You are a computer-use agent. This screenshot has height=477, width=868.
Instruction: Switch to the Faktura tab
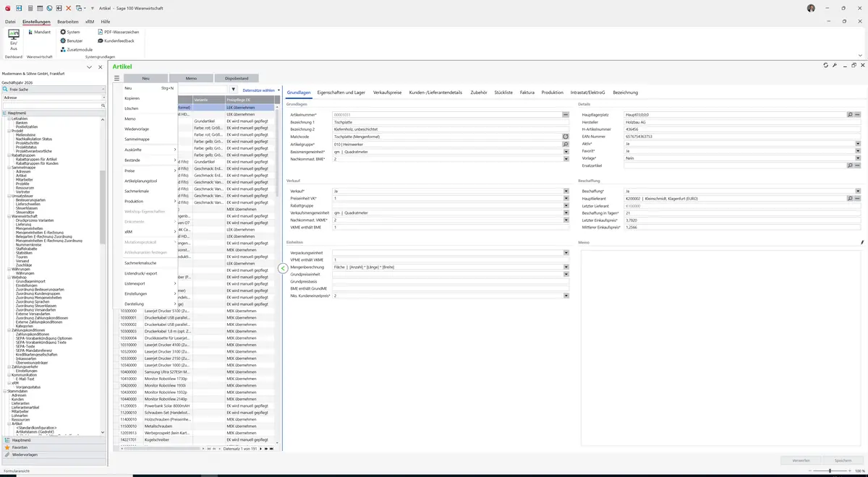pyautogui.click(x=527, y=93)
